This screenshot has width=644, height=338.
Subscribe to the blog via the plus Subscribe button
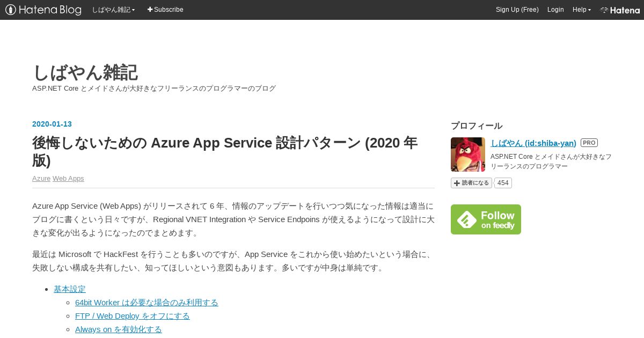point(165,10)
